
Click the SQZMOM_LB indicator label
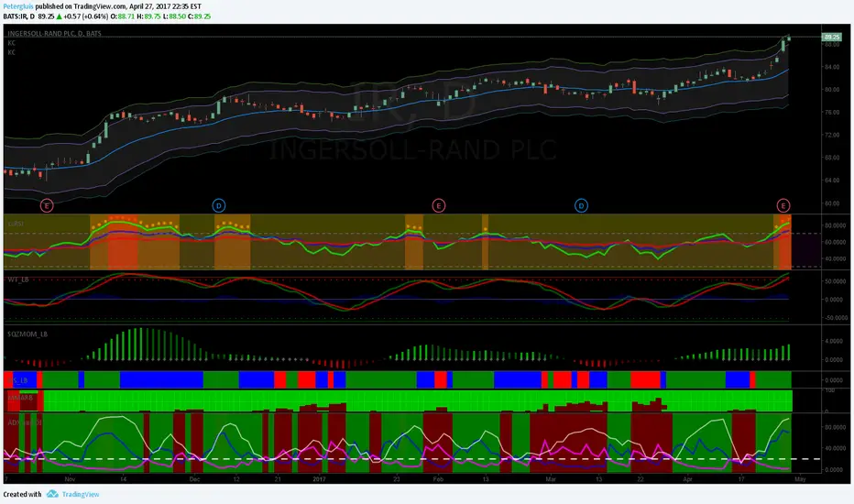(27, 334)
